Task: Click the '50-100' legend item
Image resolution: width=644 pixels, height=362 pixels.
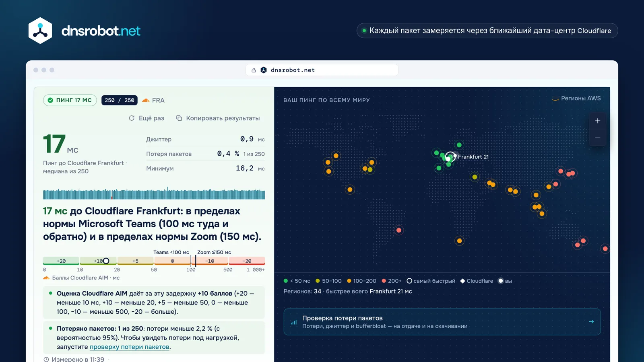Action: pos(328,281)
